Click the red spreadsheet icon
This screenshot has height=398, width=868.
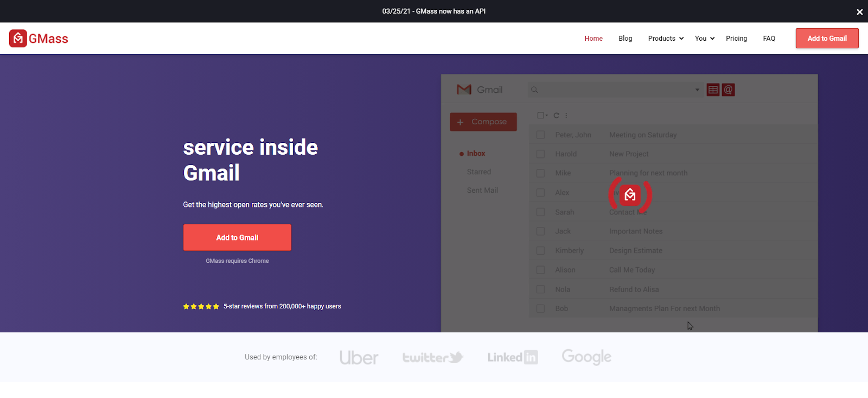(713, 90)
